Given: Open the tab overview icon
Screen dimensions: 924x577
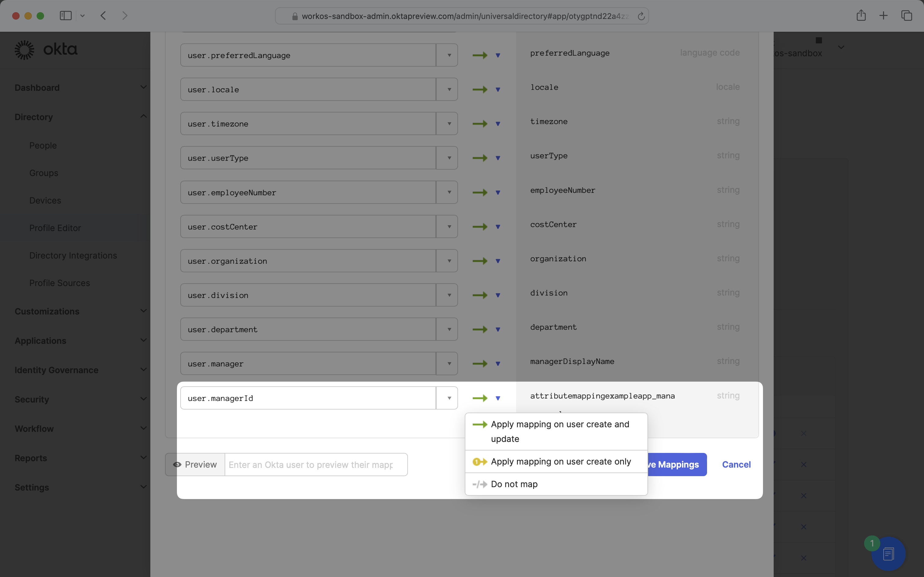Looking at the screenshot, I should [x=907, y=16].
